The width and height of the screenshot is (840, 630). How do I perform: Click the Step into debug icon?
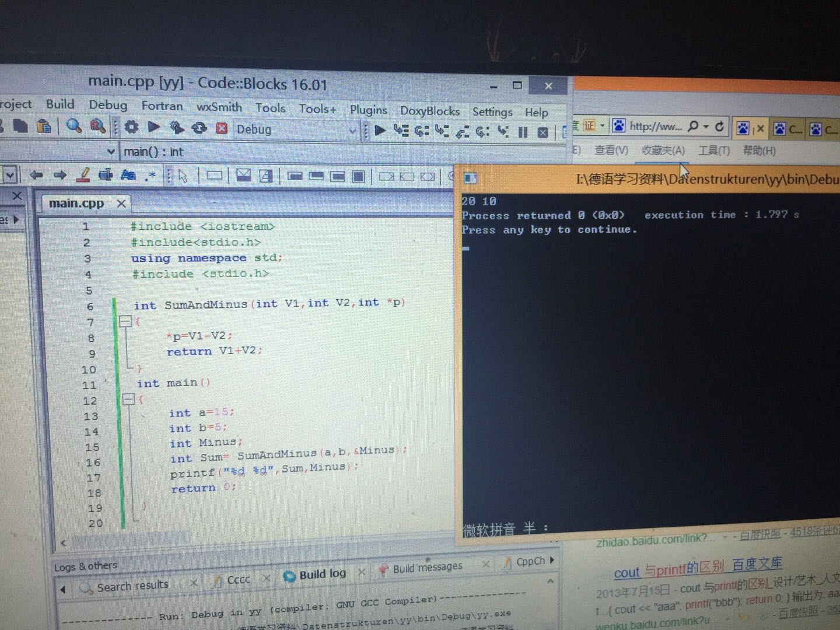coord(442,131)
